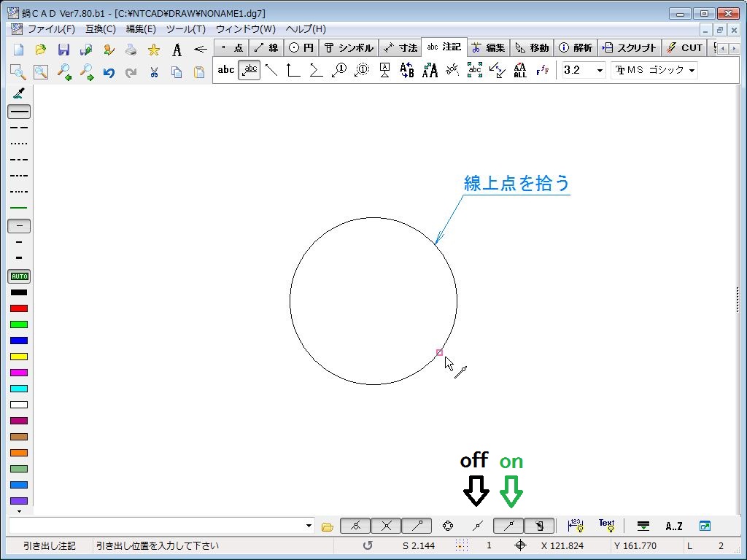
Task: Expand the bottom command input dropdown
Action: coord(309,526)
